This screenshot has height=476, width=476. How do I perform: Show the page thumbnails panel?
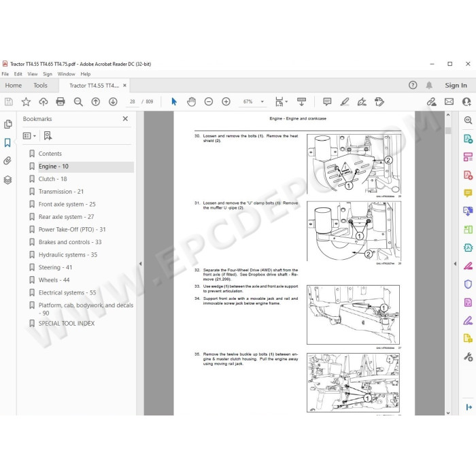tap(8, 124)
